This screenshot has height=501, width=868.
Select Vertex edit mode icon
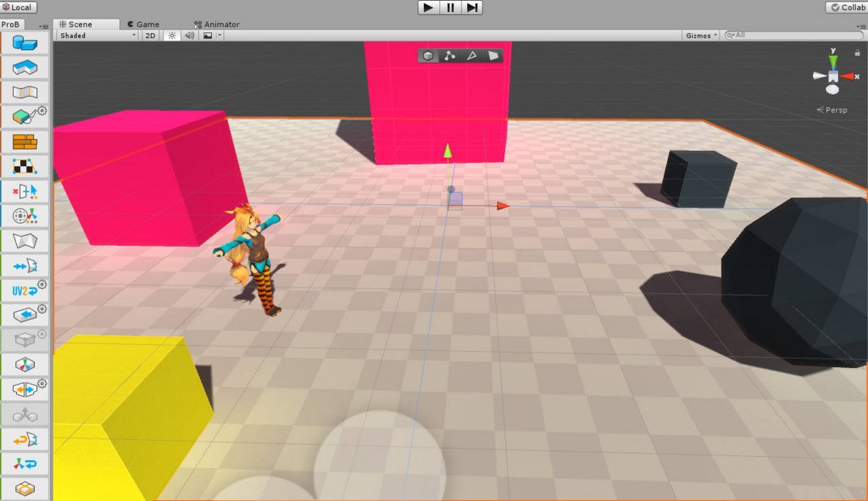click(449, 55)
